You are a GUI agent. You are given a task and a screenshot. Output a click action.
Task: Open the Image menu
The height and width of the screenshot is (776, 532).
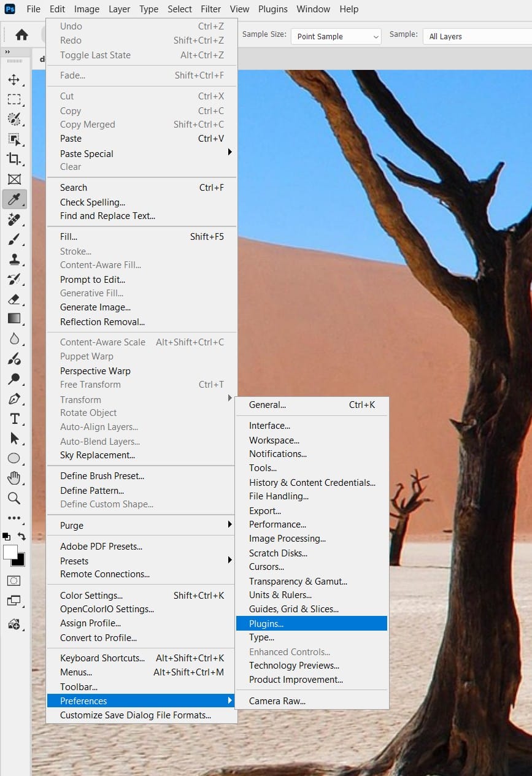point(87,9)
